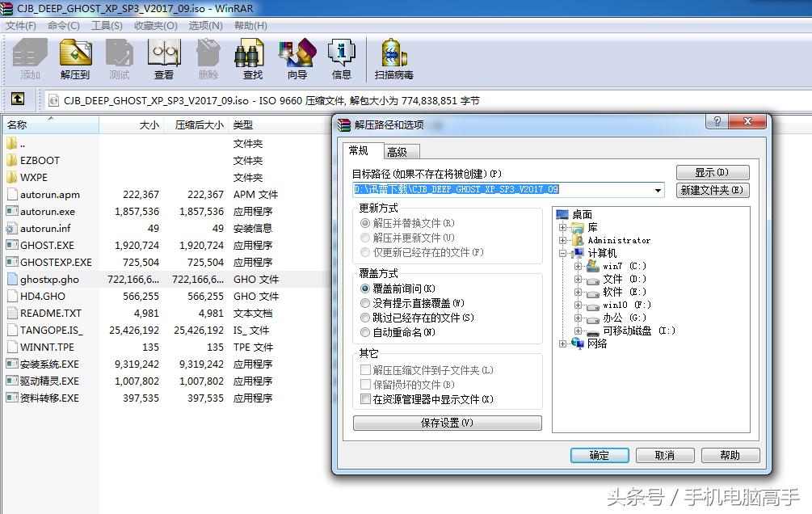The height and width of the screenshot is (514, 812).
Task: Click the autorun.inf file icon
Action: pyautogui.click(x=12, y=228)
